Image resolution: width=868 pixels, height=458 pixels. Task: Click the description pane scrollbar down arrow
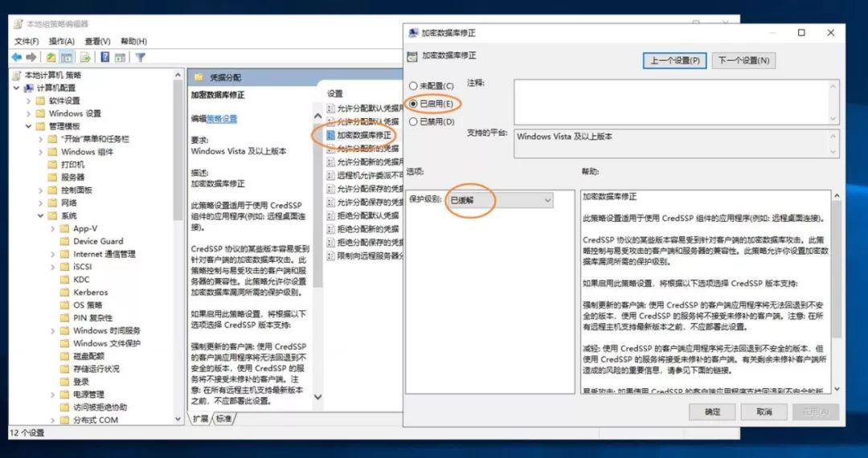click(x=317, y=397)
